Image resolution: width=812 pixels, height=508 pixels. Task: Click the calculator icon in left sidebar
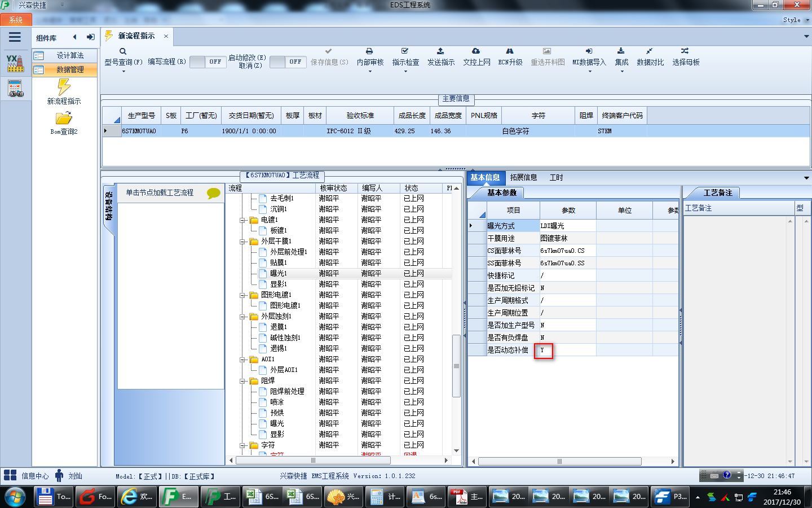coord(15,89)
